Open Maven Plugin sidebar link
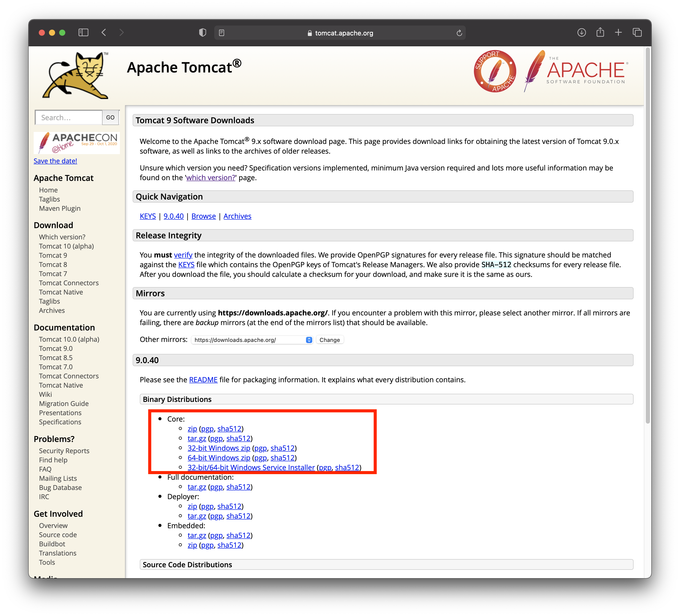The height and width of the screenshot is (616, 680). [60, 208]
